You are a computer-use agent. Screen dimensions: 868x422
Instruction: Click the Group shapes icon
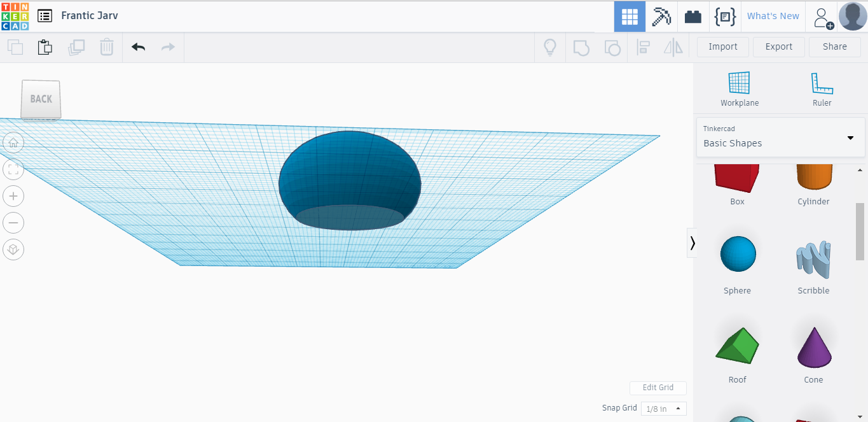pyautogui.click(x=581, y=47)
